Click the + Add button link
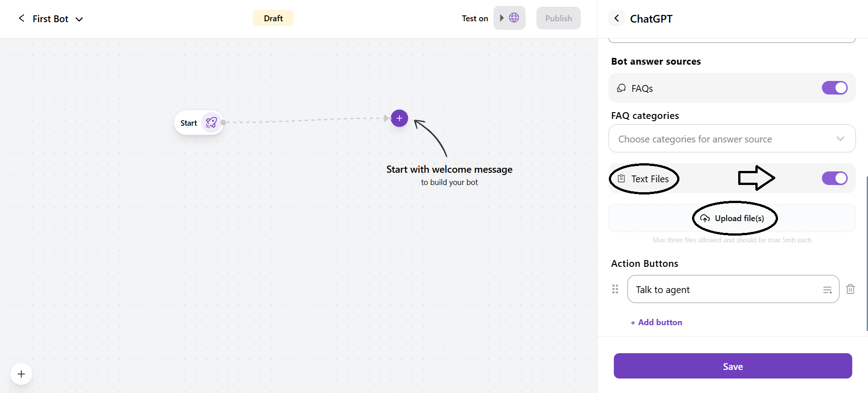The width and height of the screenshot is (868, 393). pyautogui.click(x=656, y=322)
